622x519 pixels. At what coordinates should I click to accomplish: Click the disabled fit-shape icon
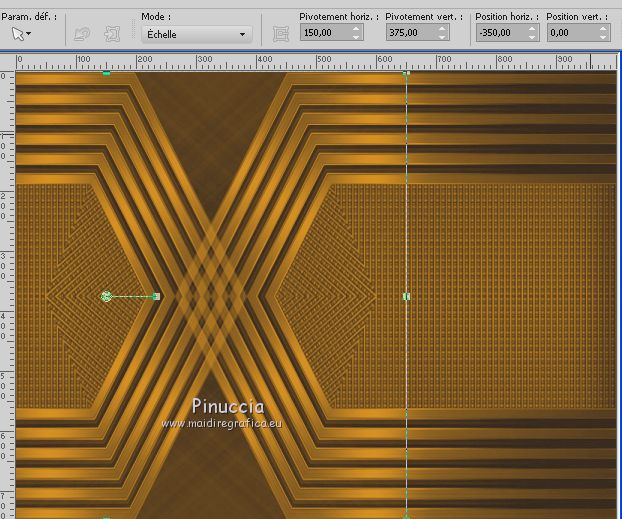pos(112,34)
